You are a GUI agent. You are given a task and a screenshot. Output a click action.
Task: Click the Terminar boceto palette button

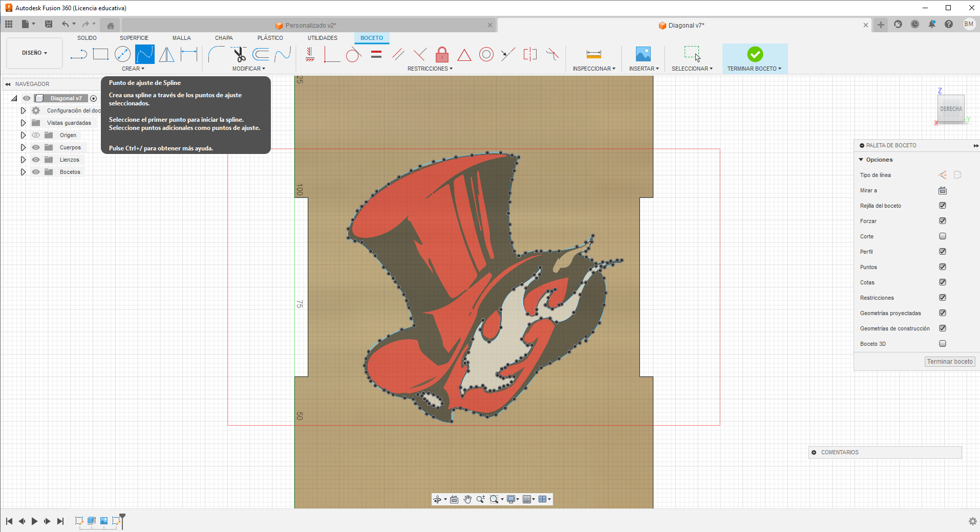point(949,362)
